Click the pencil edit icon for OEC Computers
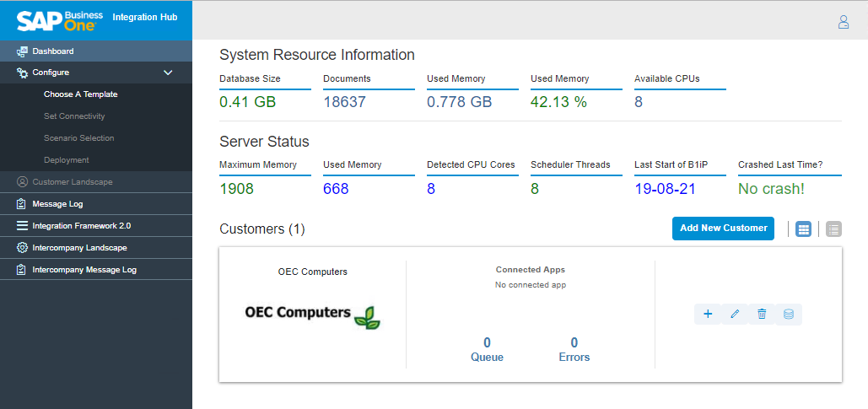The width and height of the screenshot is (868, 409). click(x=735, y=315)
